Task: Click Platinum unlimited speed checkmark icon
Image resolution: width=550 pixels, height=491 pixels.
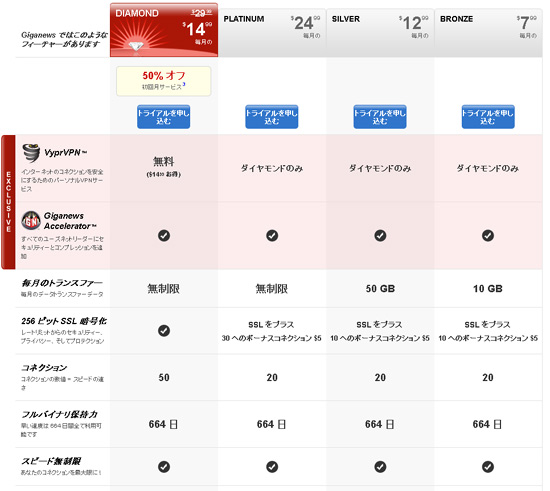Action: pos(272,467)
